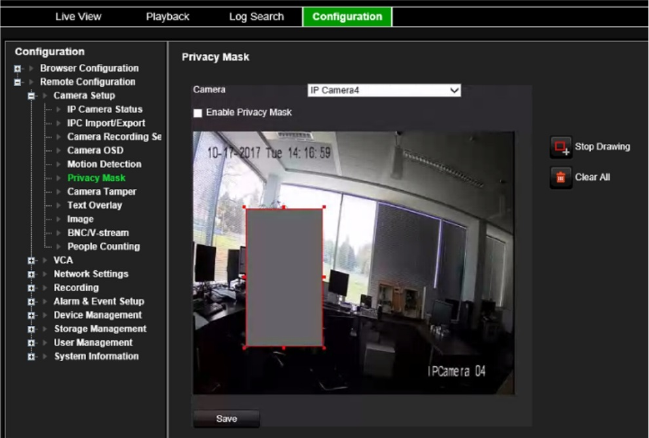Click the VCA label in tree
Viewport: 649px width, 438px height.
click(x=63, y=260)
